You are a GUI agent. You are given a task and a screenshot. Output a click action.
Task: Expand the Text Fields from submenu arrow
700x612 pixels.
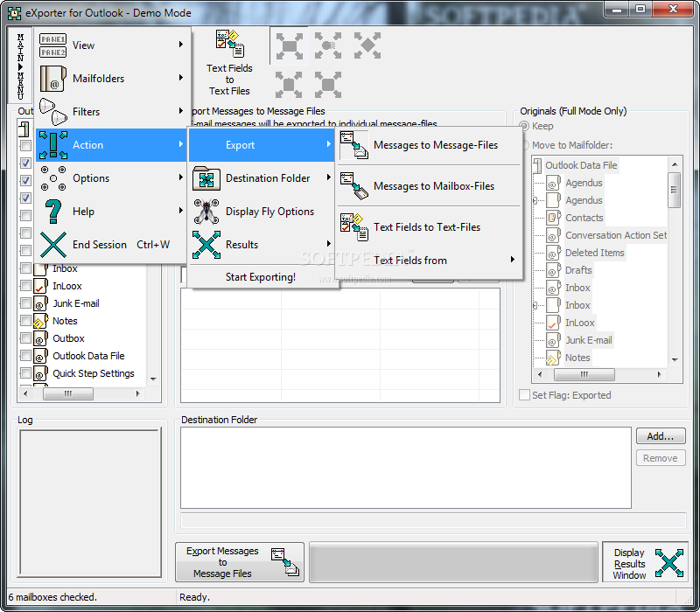(513, 259)
